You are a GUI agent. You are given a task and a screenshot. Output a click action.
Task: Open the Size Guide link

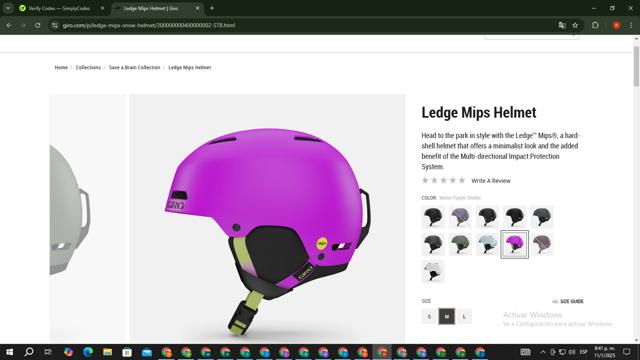coord(568,301)
